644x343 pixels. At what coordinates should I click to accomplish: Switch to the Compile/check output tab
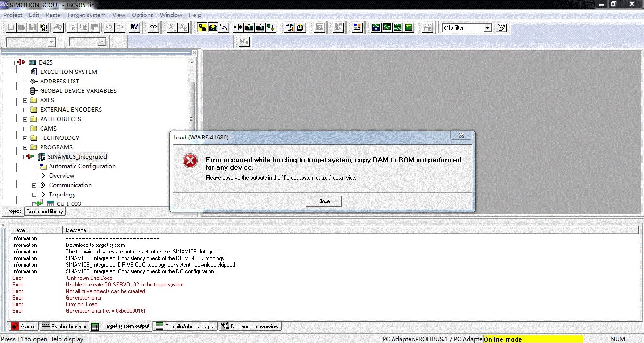click(185, 326)
